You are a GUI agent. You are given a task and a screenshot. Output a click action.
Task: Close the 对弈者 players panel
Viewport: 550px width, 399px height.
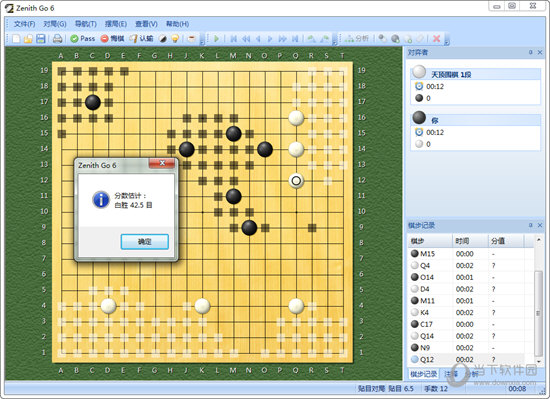pyautogui.click(x=540, y=52)
